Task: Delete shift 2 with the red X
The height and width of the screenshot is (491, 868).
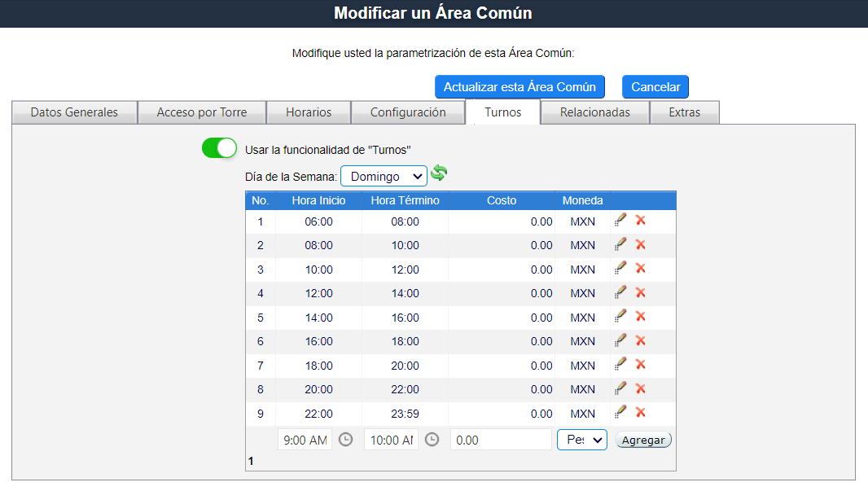Action: 641,244
